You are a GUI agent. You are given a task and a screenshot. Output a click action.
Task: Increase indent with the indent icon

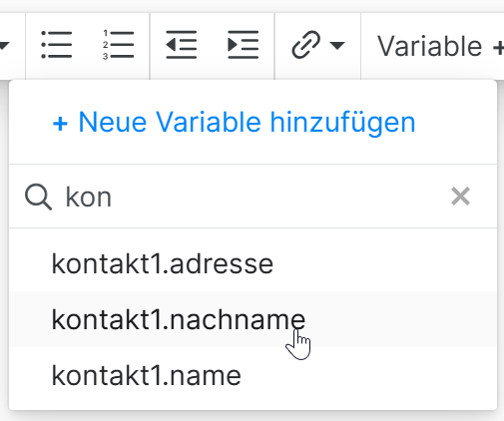243,45
